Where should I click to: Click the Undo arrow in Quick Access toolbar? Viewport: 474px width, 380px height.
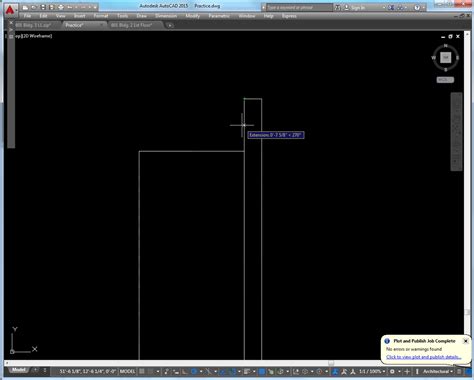coord(70,7)
